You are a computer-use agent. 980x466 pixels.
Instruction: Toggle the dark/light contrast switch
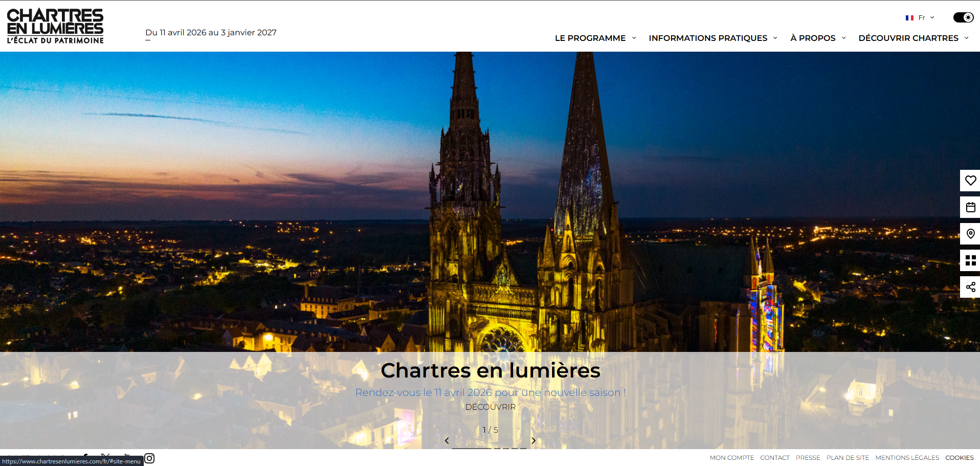click(x=963, y=17)
